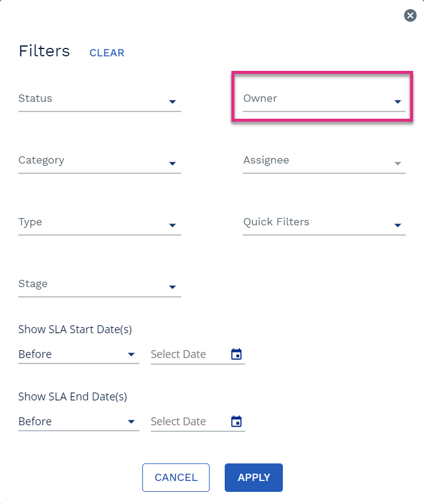The width and height of the screenshot is (424, 504).
Task: Click the APPLY button
Action: point(254,477)
